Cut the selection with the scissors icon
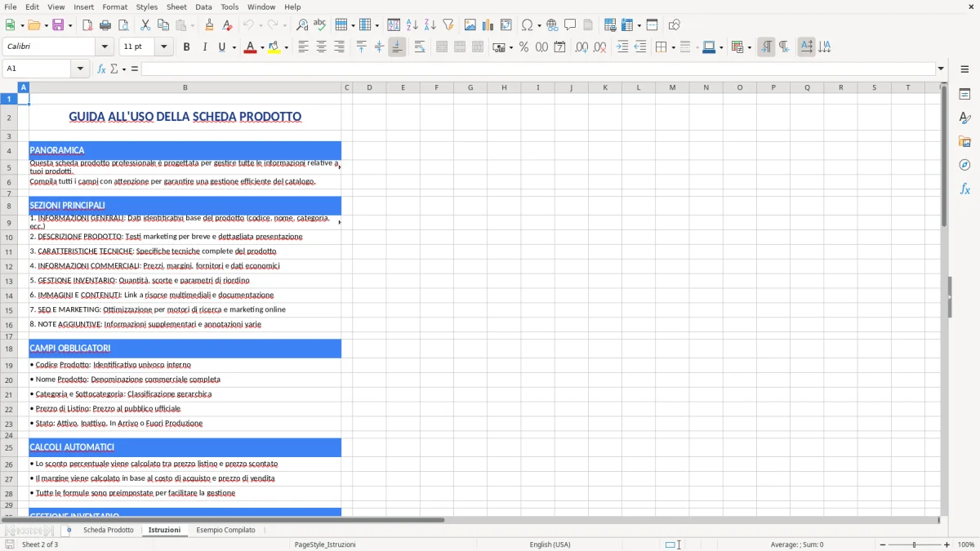 [x=145, y=25]
